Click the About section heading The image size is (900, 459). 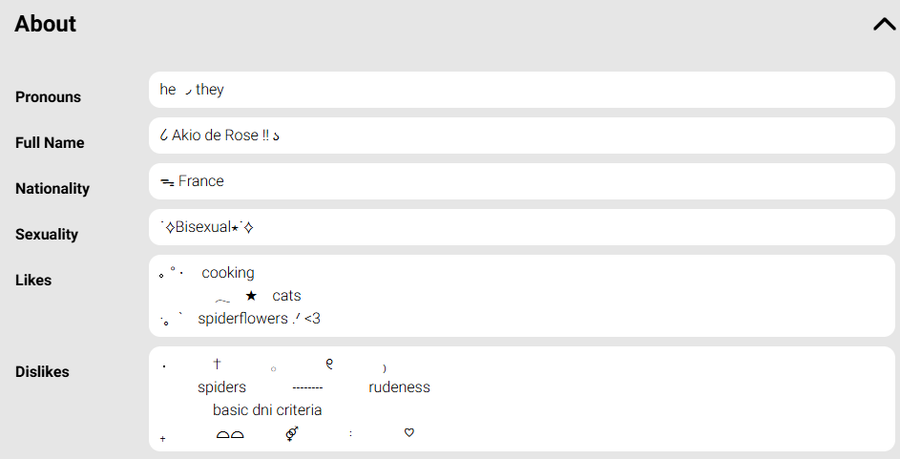45,25
